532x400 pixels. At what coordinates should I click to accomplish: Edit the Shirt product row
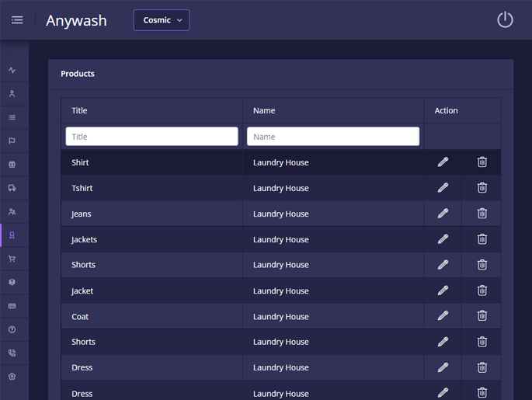pos(443,162)
